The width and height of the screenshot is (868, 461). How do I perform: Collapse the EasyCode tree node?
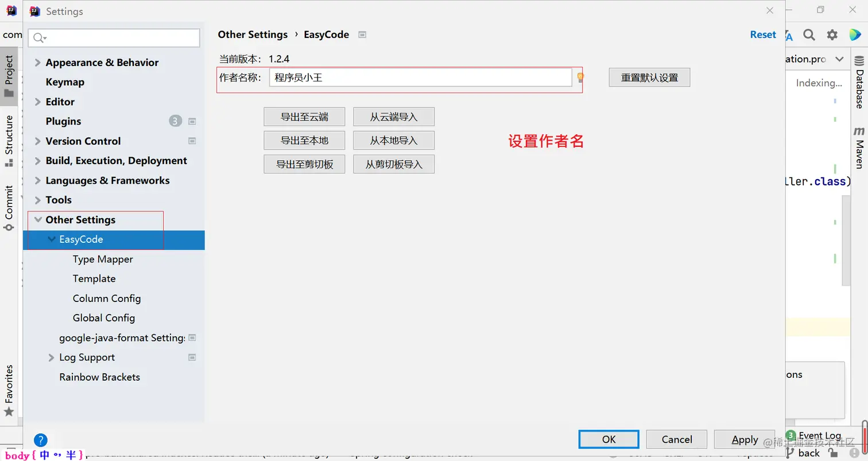pyautogui.click(x=52, y=239)
